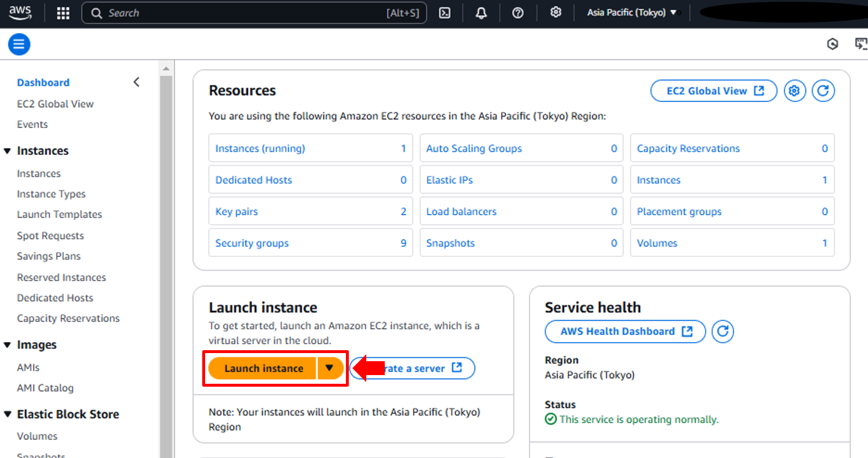868x458 pixels.
Task: Refresh the Service health panel
Action: click(x=723, y=332)
